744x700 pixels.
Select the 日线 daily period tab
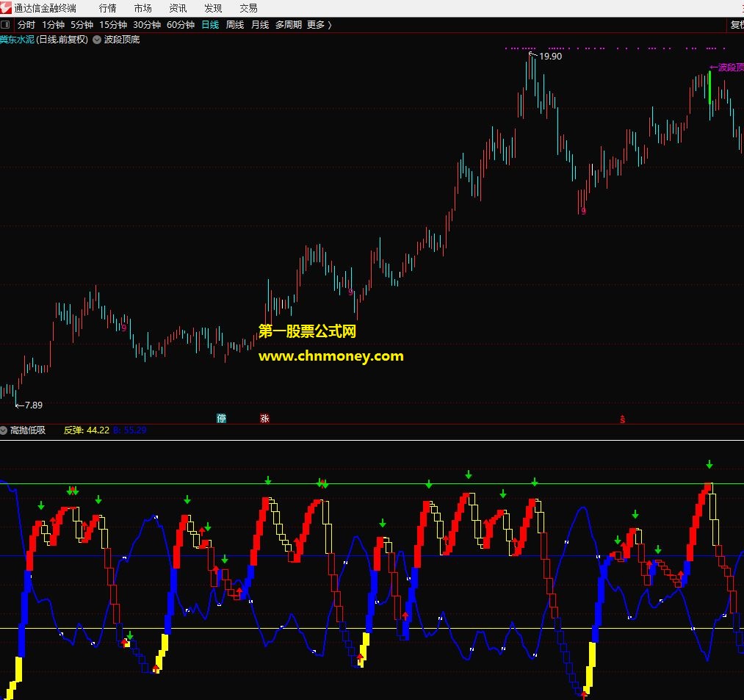coord(210,25)
